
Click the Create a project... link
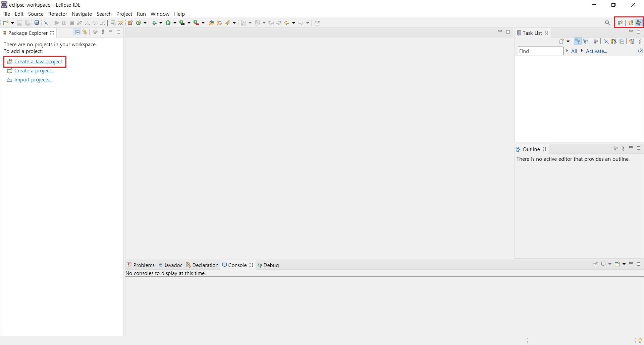[34, 71]
